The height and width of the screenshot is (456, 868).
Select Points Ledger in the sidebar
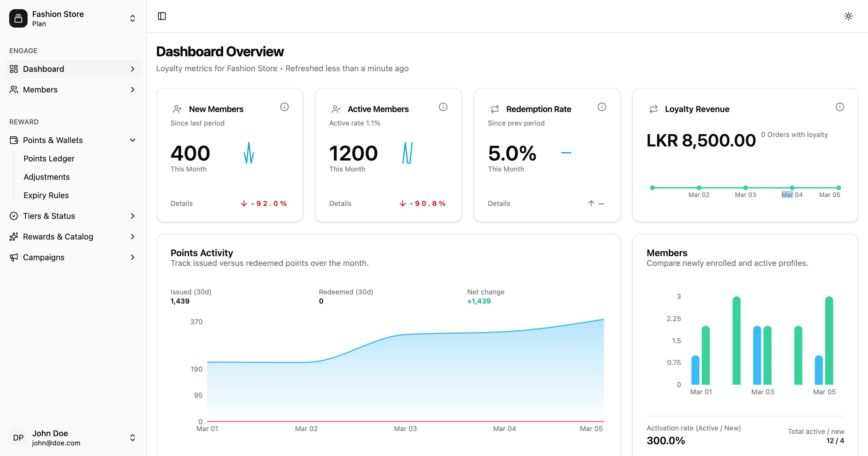pyautogui.click(x=49, y=159)
